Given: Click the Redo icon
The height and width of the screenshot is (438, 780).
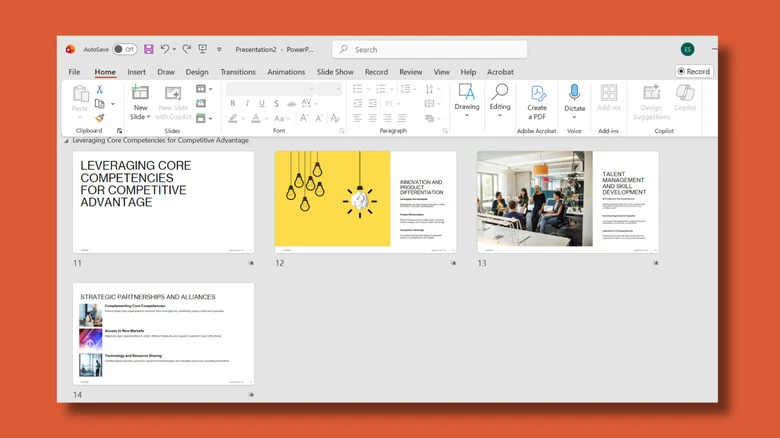Looking at the screenshot, I should (x=187, y=49).
